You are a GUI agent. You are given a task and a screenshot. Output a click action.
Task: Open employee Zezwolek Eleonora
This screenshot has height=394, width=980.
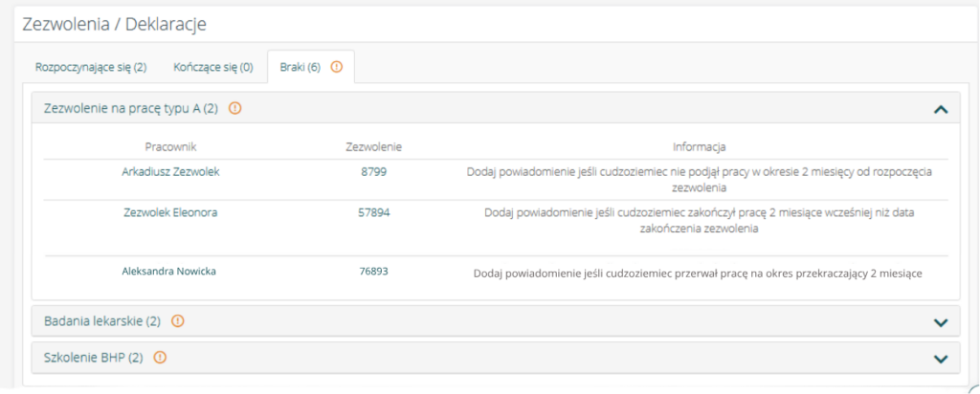tap(170, 213)
